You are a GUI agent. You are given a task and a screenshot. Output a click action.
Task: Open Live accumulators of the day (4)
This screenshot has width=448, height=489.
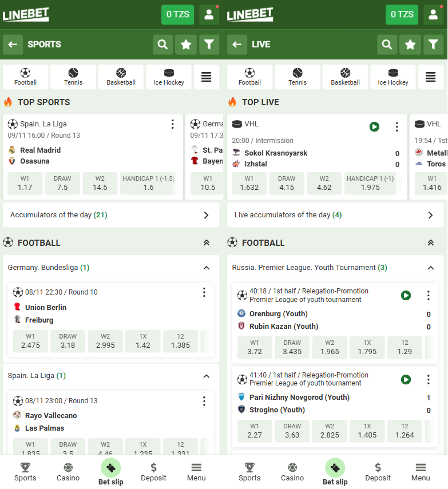coord(335,215)
